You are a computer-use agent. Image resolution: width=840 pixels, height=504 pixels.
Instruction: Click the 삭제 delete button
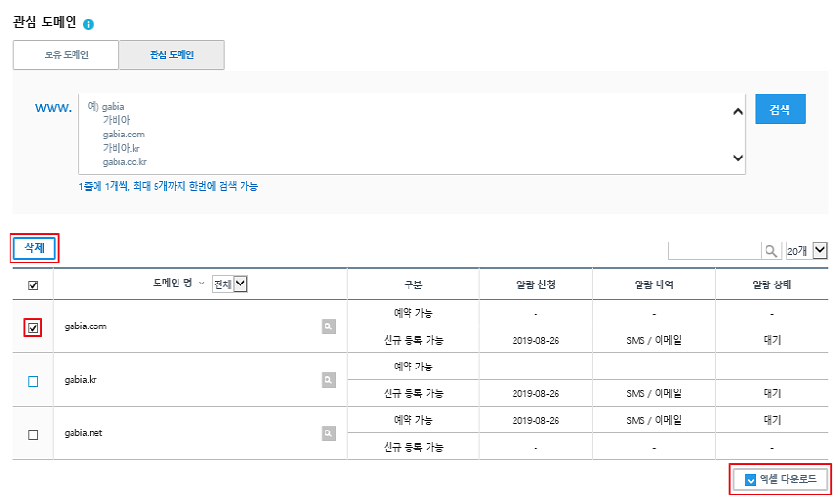(x=34, y=248)
